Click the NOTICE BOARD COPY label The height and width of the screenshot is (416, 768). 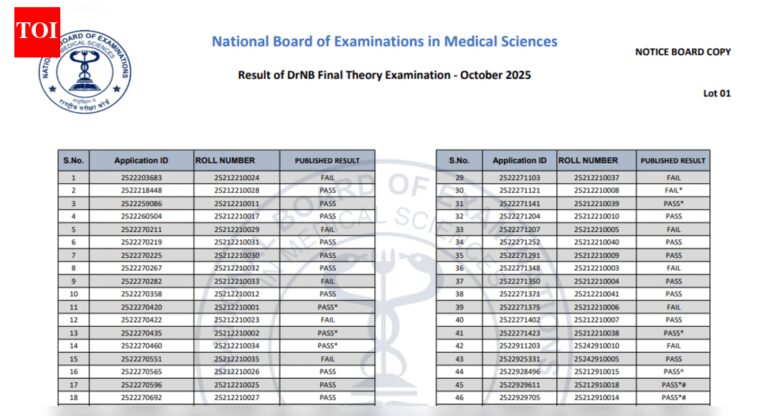(683, 52)
